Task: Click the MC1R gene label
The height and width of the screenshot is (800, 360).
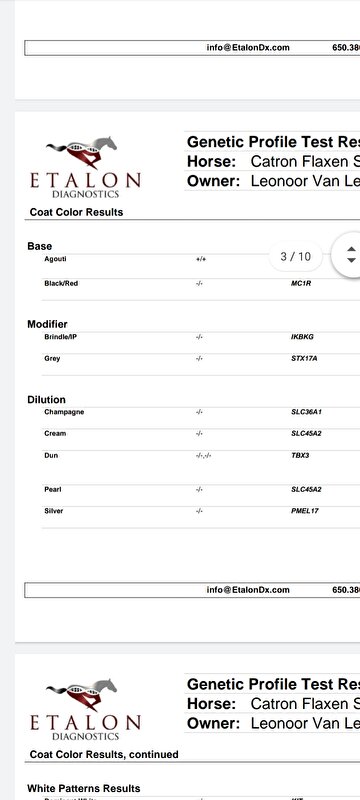Action: [x=301, y=283]
